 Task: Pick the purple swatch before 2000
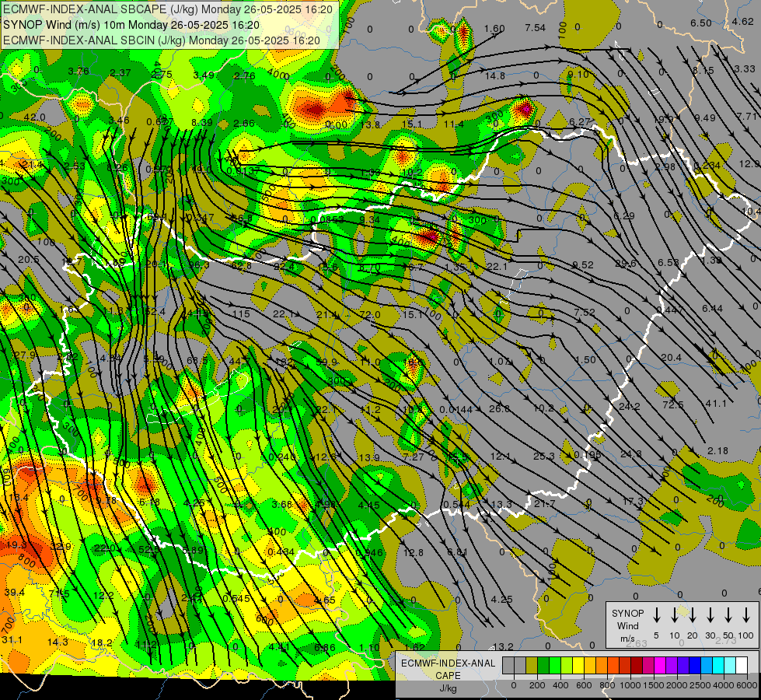671,665
